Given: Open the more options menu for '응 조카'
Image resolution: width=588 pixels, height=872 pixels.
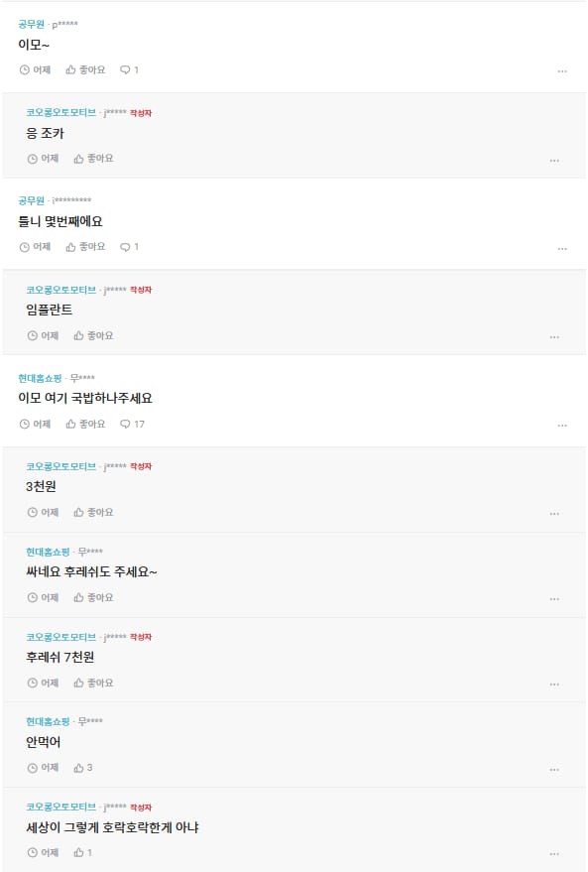Looking at the screenshot, I should click(554, 160).
